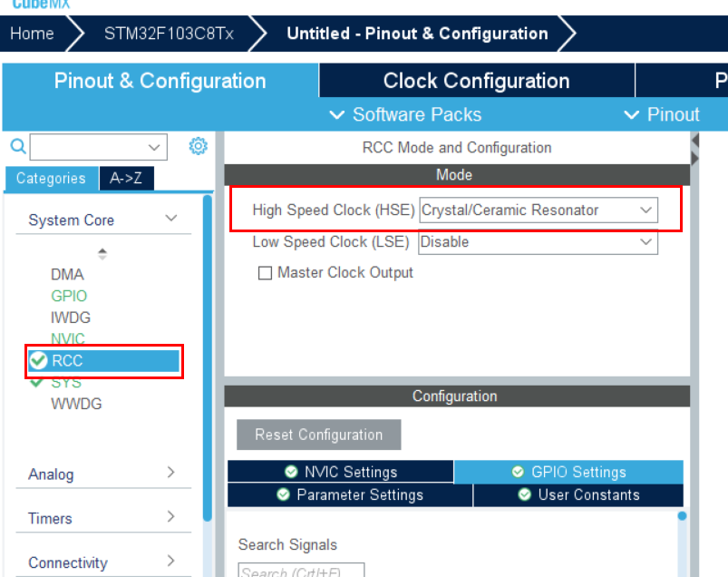Image resolution: width=728 pixels, height=577 pixels.
Task: Switch to the Categories tab
Action: (51, 179)
